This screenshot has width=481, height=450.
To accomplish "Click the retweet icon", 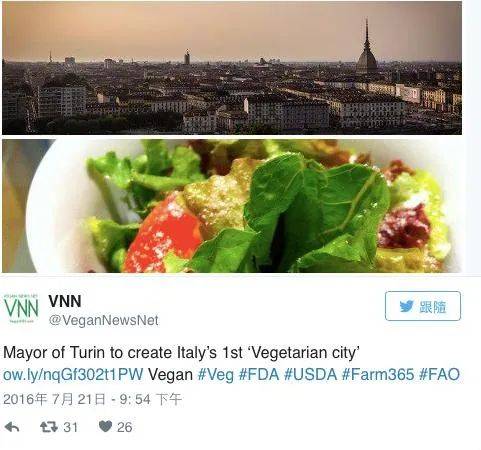I will (x=49, y=427).
